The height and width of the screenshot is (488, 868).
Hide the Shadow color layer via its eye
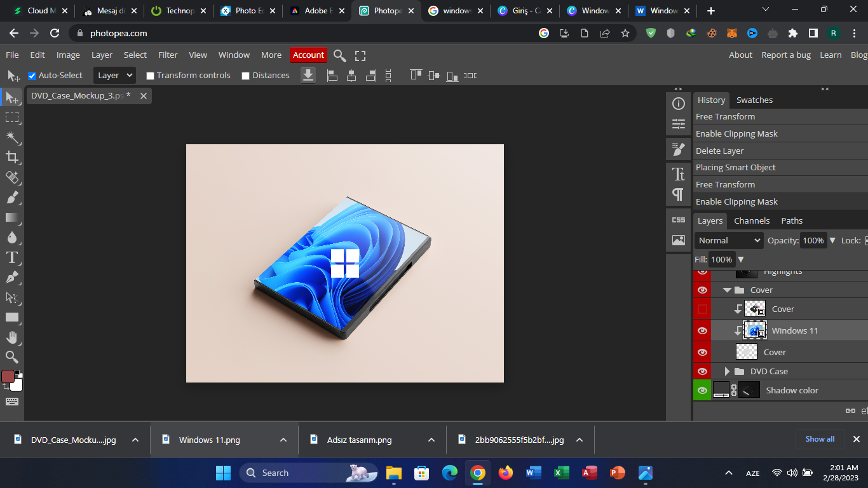pyautogui.click(x=702, y=391)
